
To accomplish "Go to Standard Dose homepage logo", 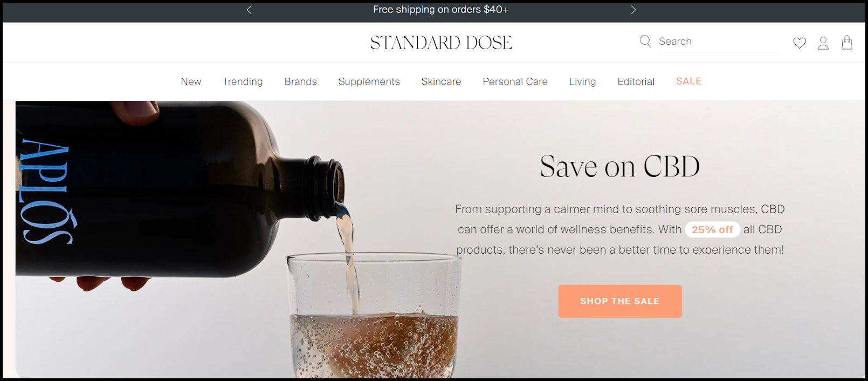I will pos(441,43).
